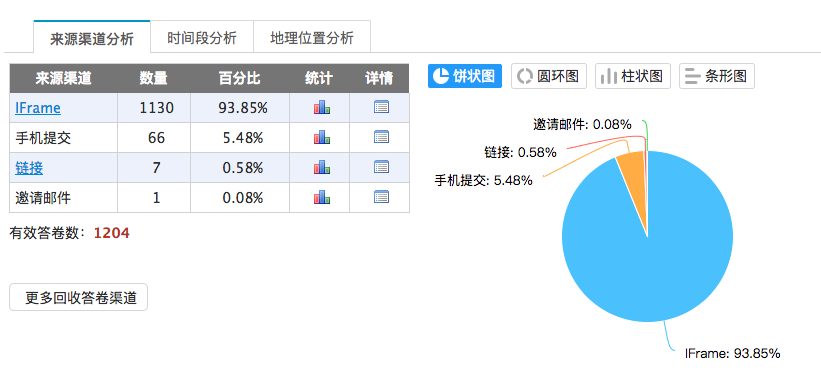The image size is (821, 372).
Task: Click the 链接 source link
Action: (x=29, y=168)
